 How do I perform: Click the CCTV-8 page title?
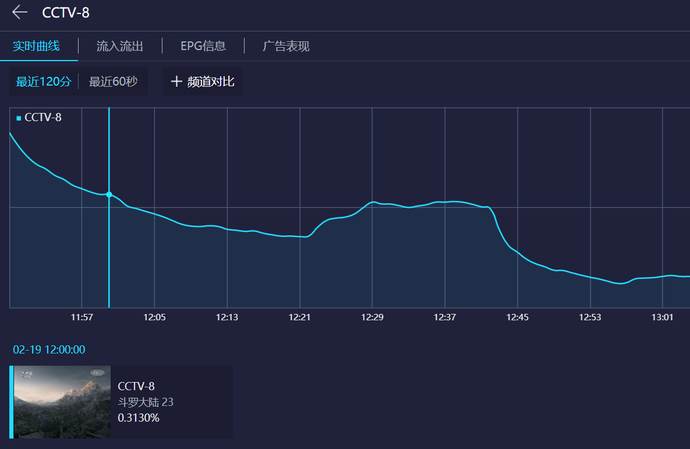[66, 12]
